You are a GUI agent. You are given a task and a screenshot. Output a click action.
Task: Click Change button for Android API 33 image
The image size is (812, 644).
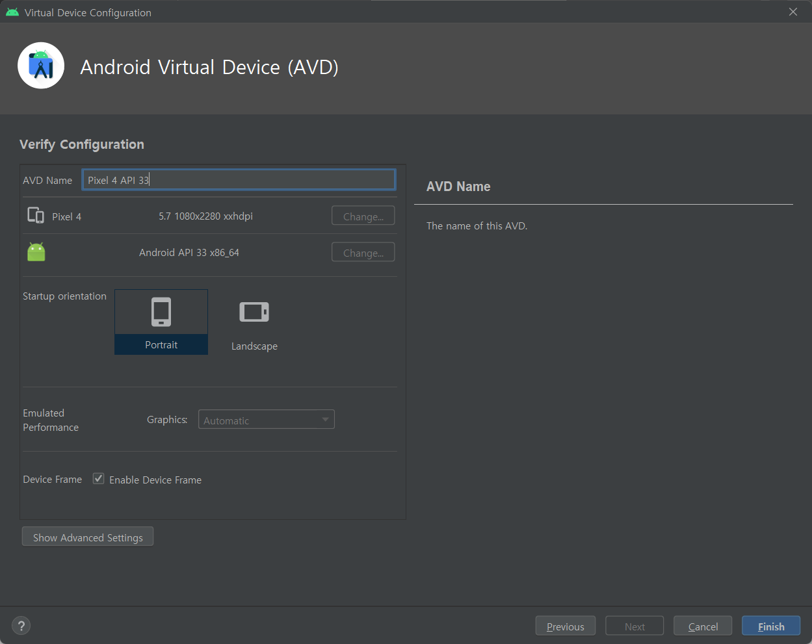[363, 253]
